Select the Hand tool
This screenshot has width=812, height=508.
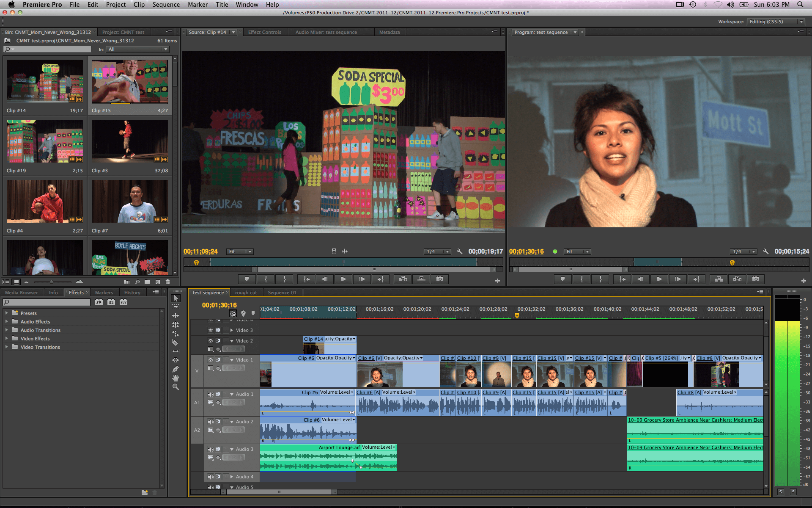(x=176, y=378)
